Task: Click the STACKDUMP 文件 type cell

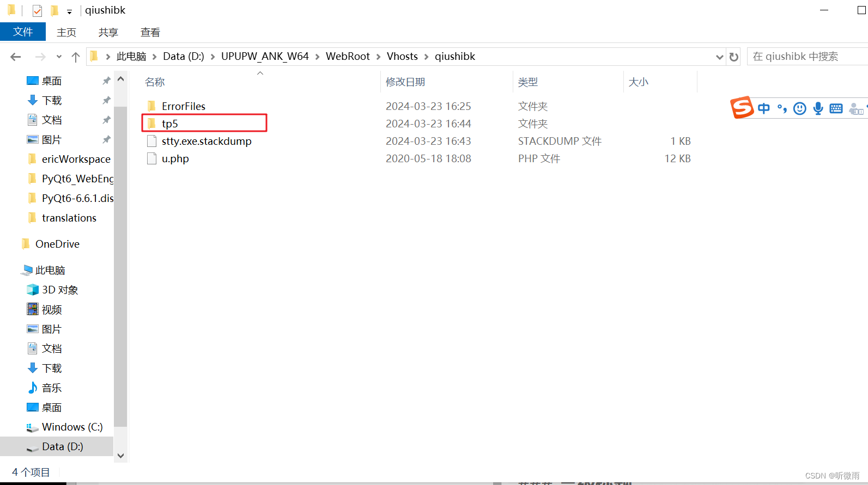Action: (560, 141)
